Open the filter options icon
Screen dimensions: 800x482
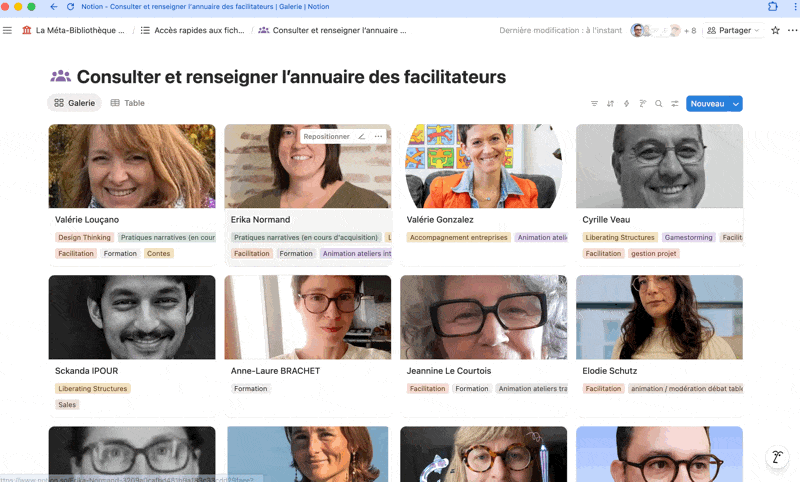[x=594, y=104]
